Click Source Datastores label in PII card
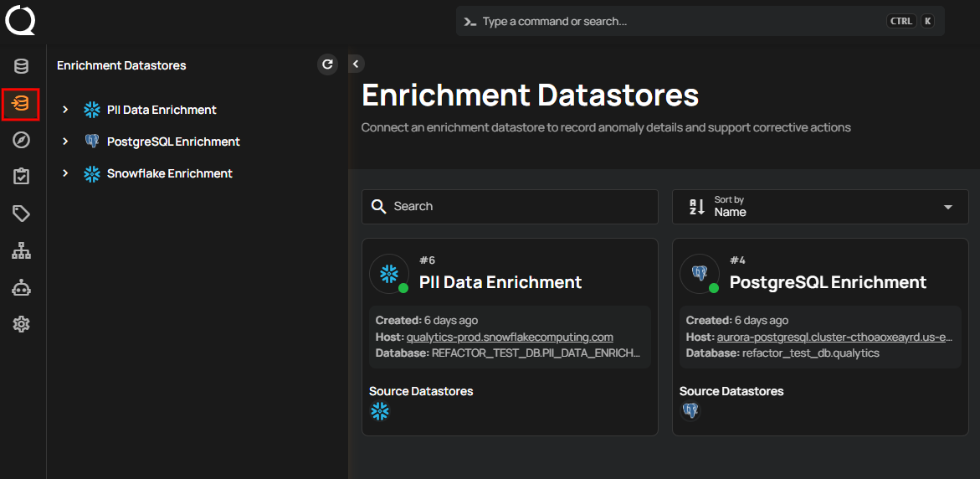Viewport: 980px width, 479px height. point(421,391)
